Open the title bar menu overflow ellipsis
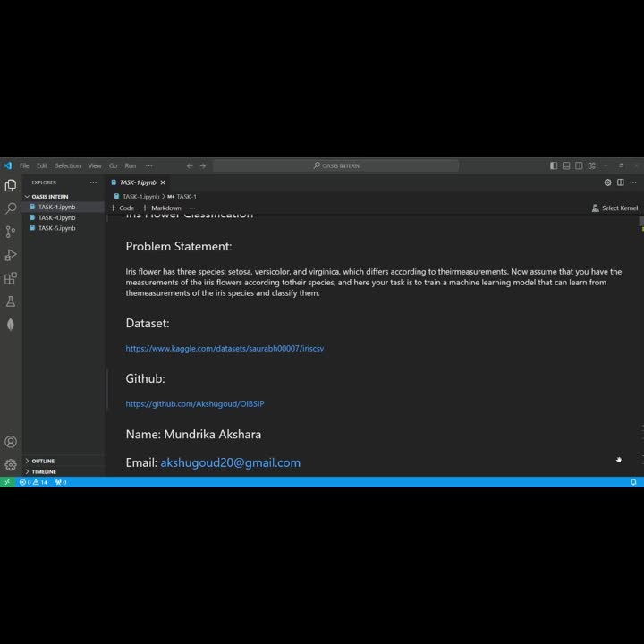This screenshot has height=644, width=644. coord(149,166)
